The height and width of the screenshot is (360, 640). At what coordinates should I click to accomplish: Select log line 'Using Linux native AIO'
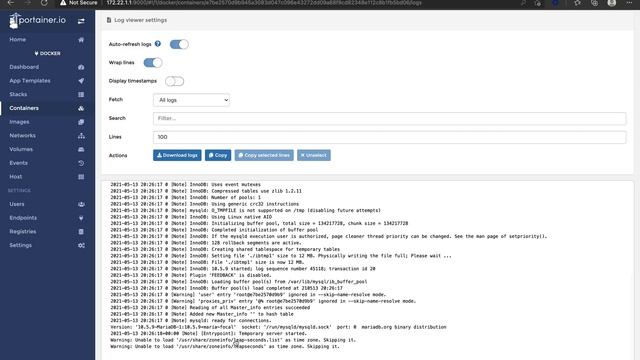tap(191, 217)
